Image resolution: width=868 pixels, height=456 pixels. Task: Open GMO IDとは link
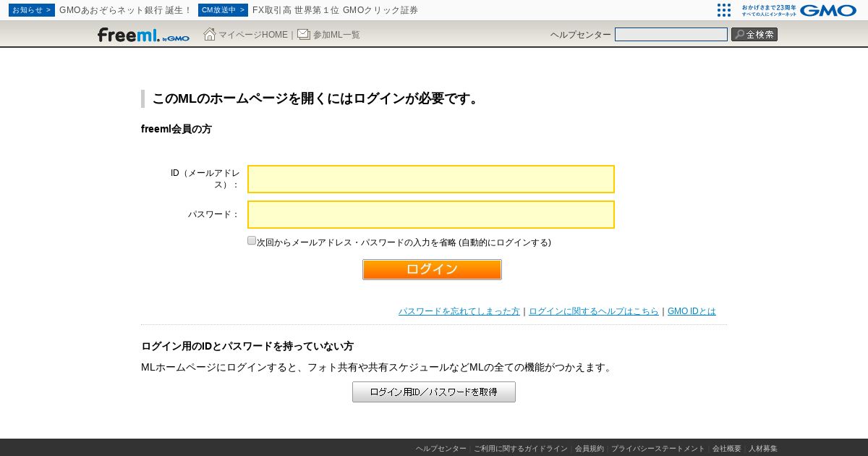pos(692,311)
